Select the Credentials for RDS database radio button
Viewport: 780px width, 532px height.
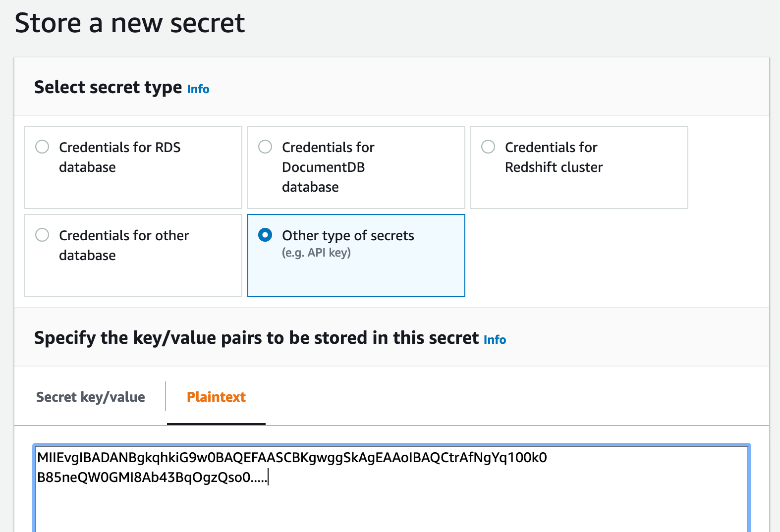pyautogui.click(x=42, y=147)
